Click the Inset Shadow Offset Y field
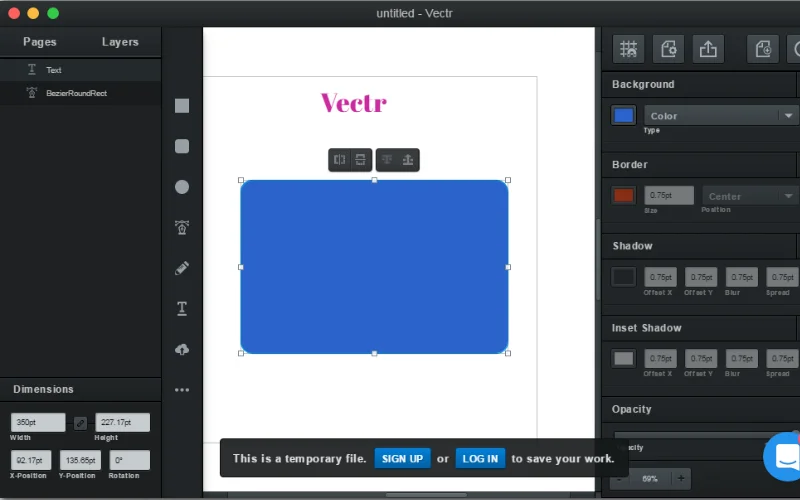800x500 pixels. (x=701, y=358)
